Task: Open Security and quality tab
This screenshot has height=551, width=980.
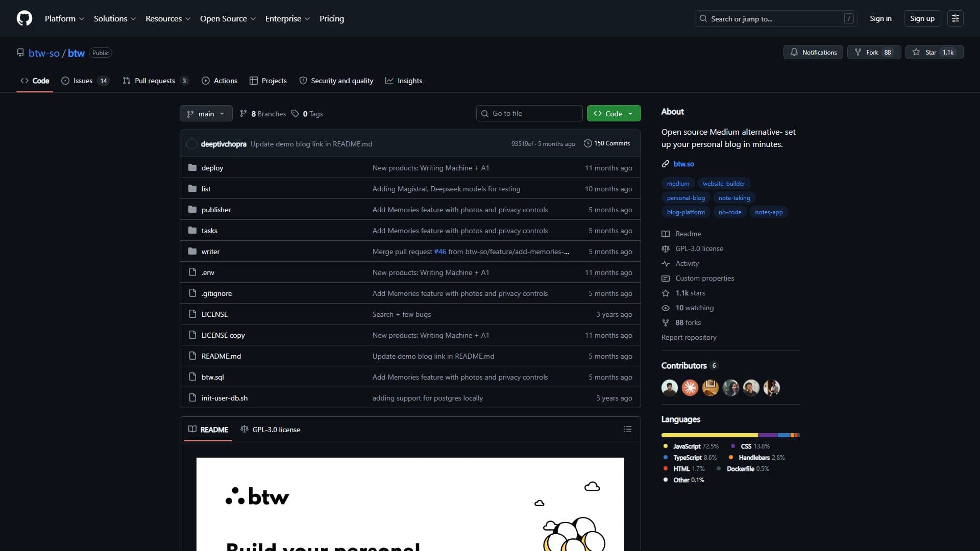Action: [x=336, y=81]
